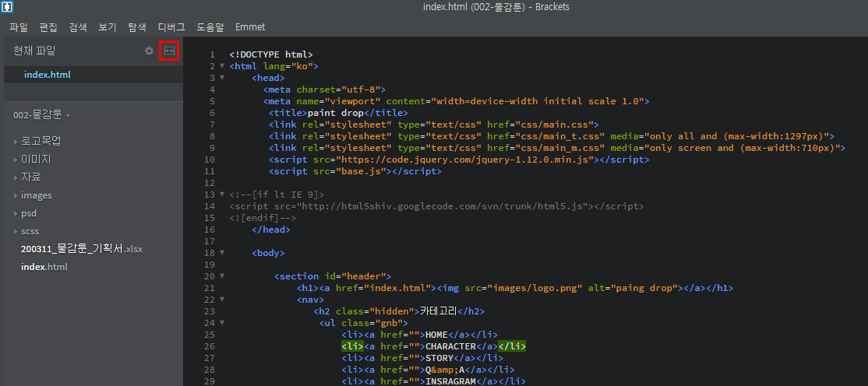The width and height of the screenshot is (868, 386).
Task: Click line number 1 in the gutter
Action: point(212,54)
